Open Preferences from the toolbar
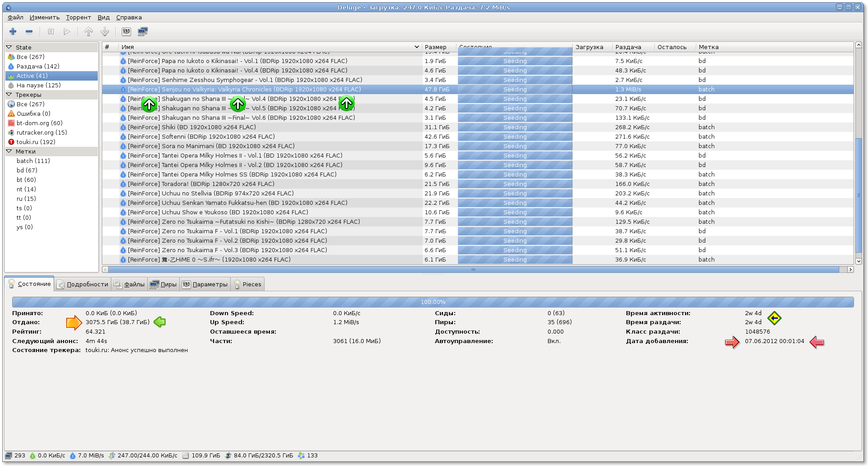 [126, 32]
